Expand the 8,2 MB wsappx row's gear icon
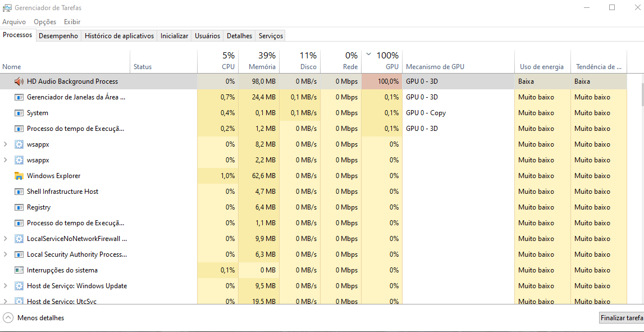Viewport: 644px width, 332px height. click(x=19, y=144)
